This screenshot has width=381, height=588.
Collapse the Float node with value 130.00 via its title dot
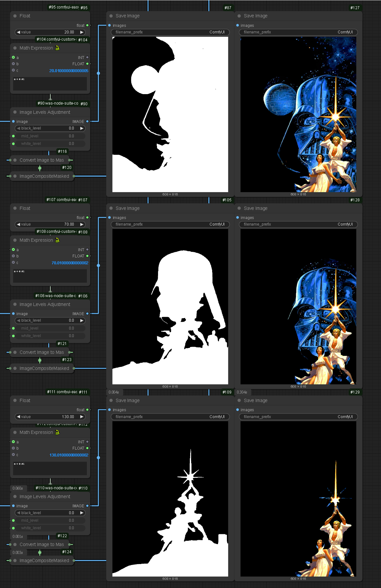click(15, 400)
